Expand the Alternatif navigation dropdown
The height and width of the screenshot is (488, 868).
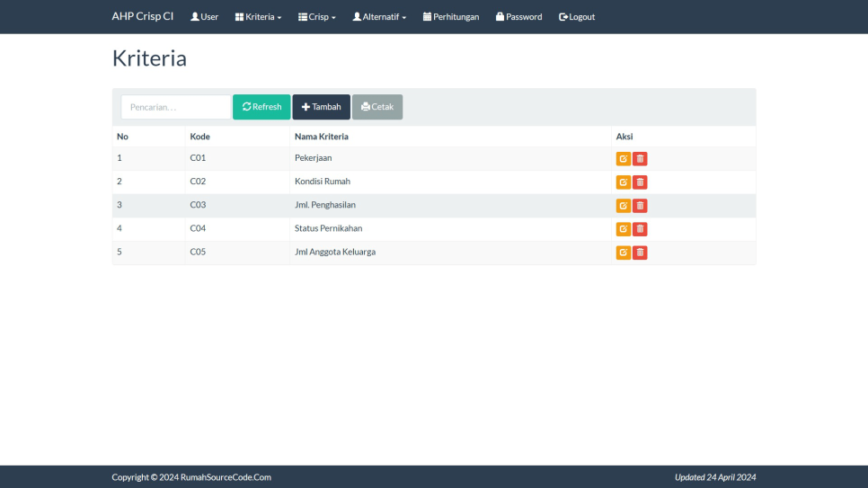point(379,17)
